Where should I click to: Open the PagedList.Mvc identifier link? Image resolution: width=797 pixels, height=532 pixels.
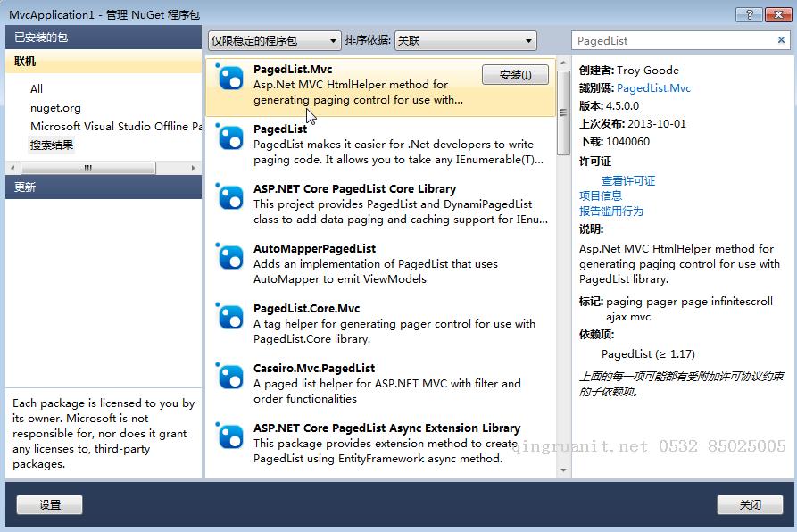653,87
